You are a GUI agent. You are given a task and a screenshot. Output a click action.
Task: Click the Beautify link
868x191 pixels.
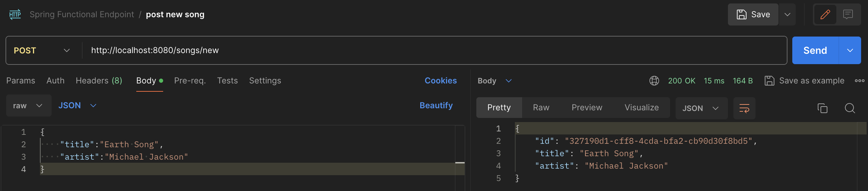[x=436, y=105]
